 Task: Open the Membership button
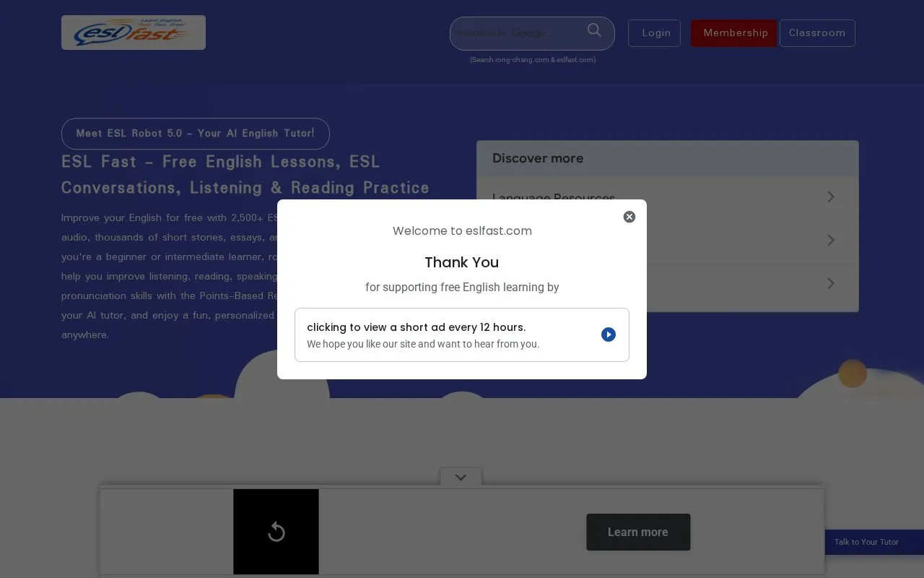pyautogui.click(x=734, y=33)
